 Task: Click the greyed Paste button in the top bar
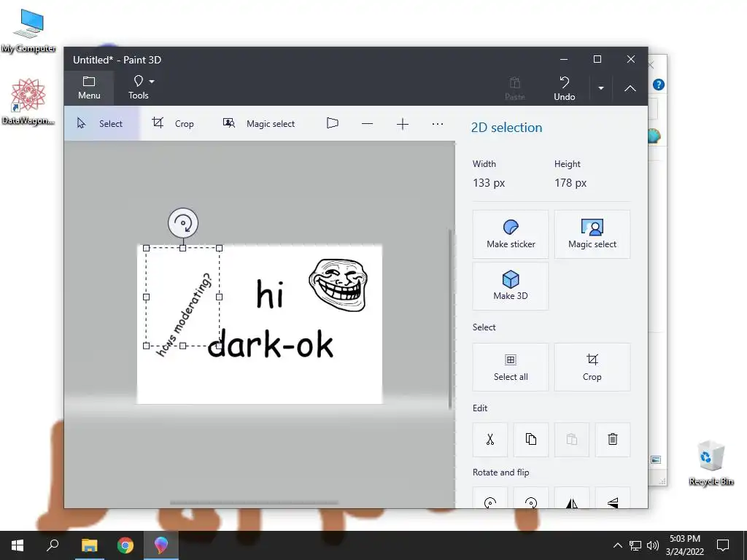[x=514, y=88]
